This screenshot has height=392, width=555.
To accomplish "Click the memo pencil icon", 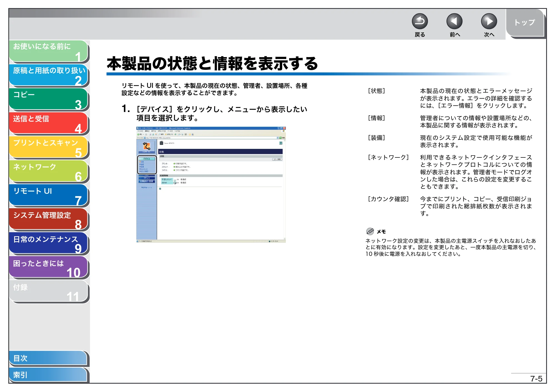I will coord(370,231).
